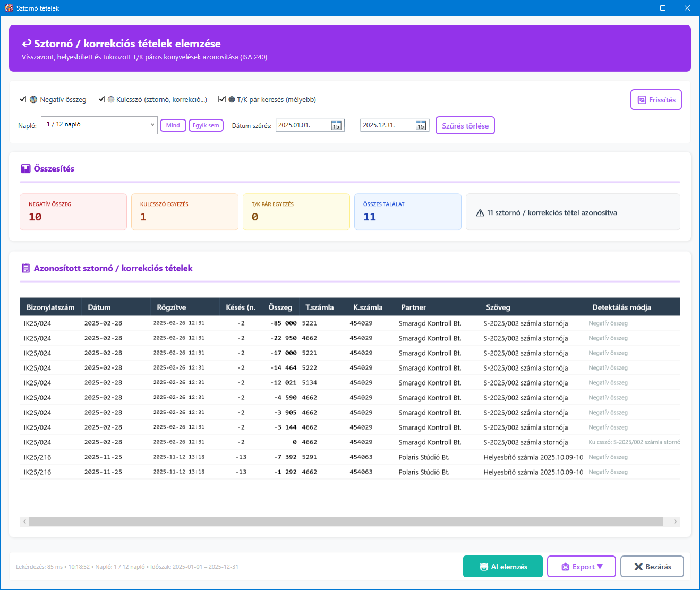Open calendar picker for start date
This screenshot has height=590, width=700.
(x=336, y=125)
